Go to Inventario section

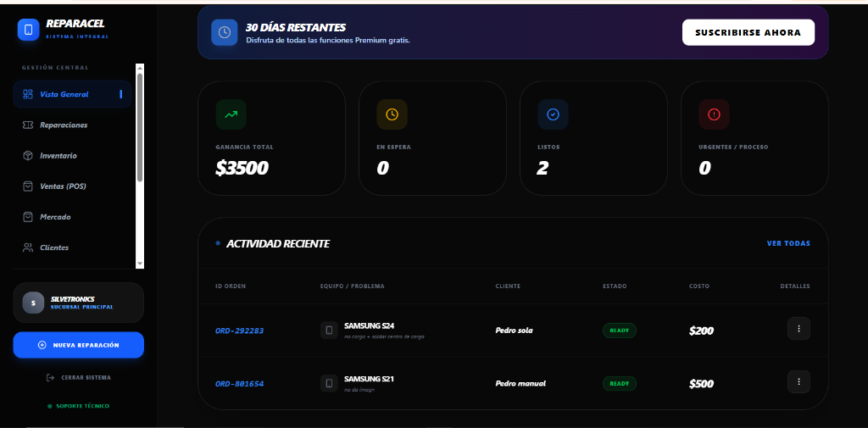click(x=58, y=156)
